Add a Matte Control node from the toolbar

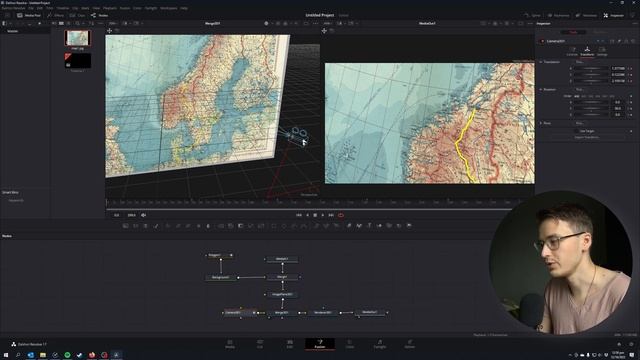[240, 226]
